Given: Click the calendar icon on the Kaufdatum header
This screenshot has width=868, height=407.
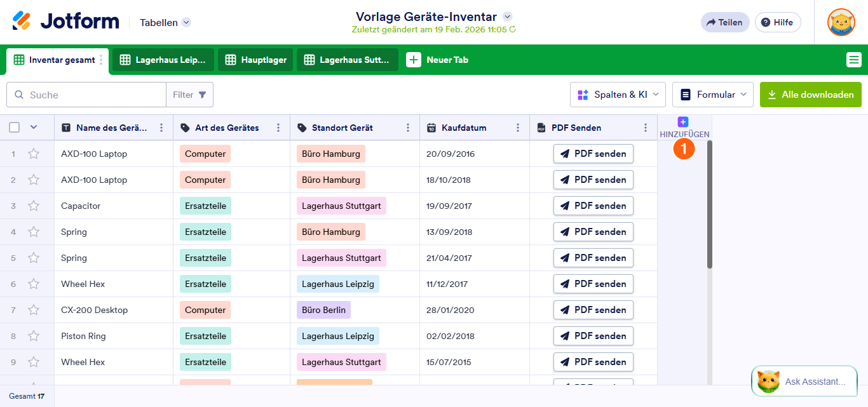Looking at the screenshot, I should 432,127.
